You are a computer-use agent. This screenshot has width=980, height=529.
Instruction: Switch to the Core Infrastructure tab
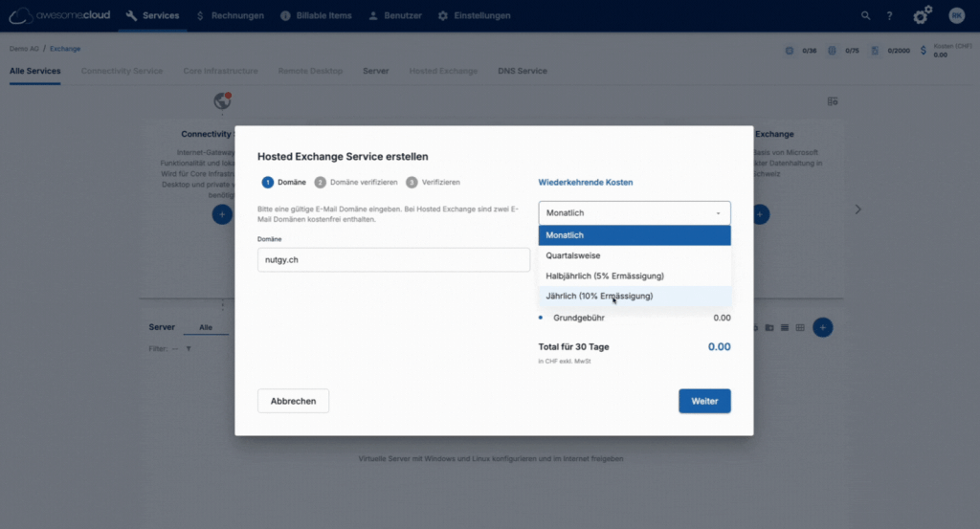click(221, 71)
